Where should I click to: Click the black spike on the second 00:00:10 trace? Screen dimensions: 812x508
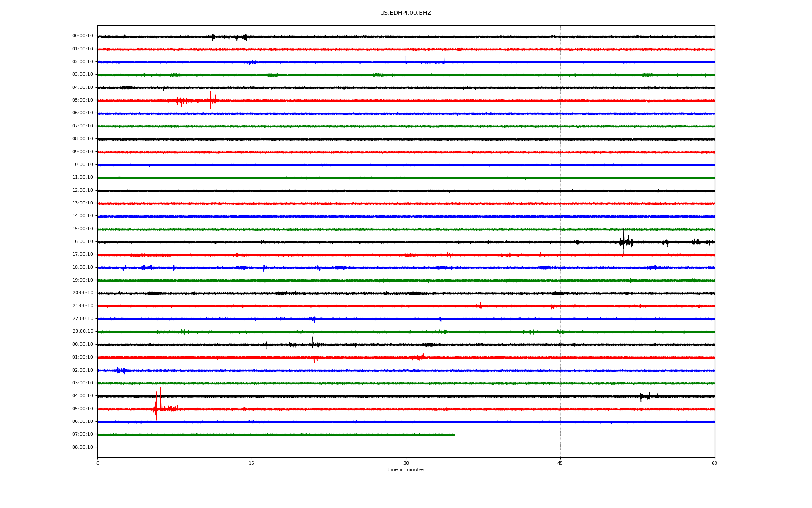pyautogui.click(x=313, y=343)
